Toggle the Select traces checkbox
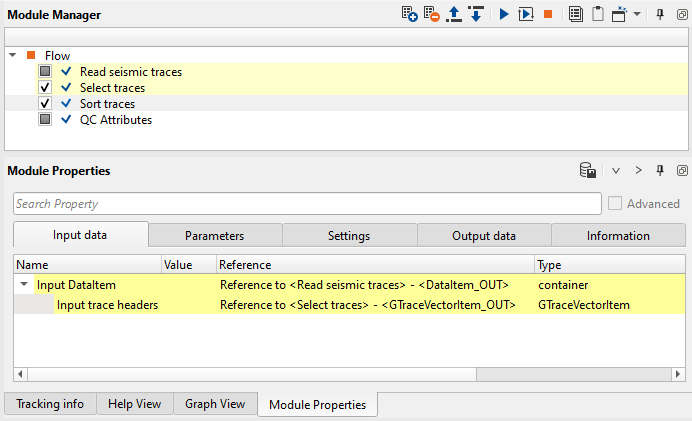The width and height of the screenshot is (692, 421). coord(45,88)
